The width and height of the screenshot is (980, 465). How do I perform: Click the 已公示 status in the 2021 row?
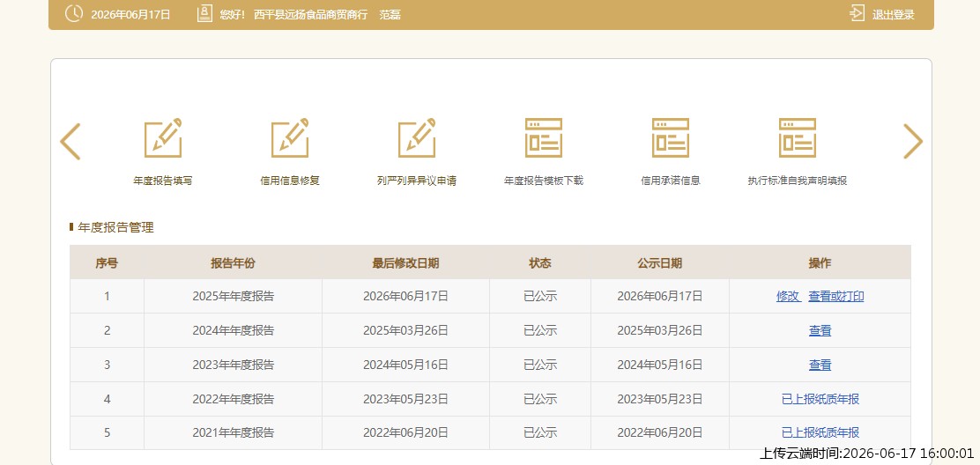540,432
